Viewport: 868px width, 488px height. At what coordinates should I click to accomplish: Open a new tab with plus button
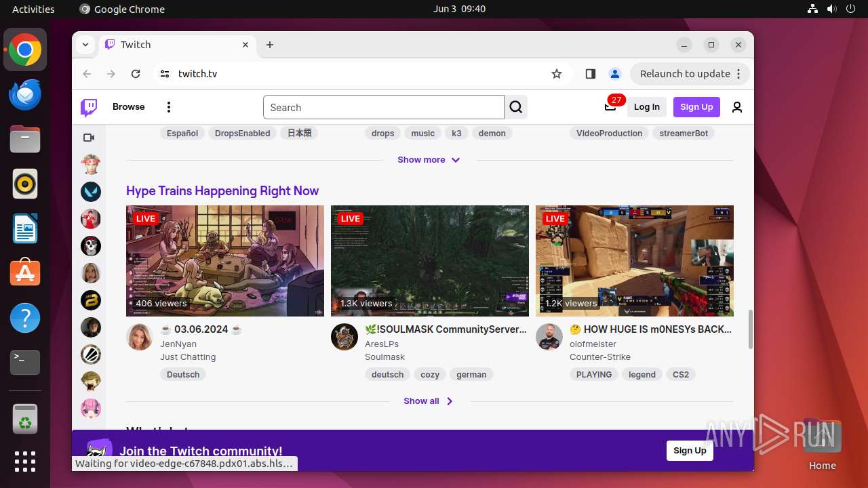point(270,45)
